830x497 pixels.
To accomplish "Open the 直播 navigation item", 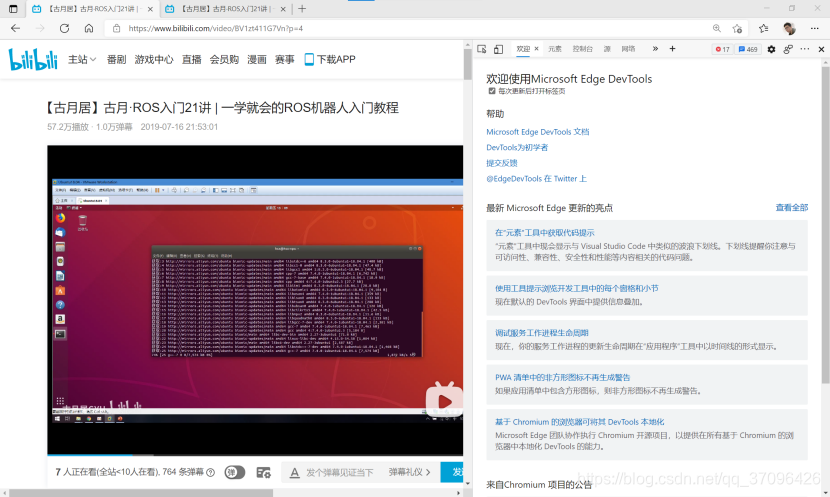I will (191, 59).
